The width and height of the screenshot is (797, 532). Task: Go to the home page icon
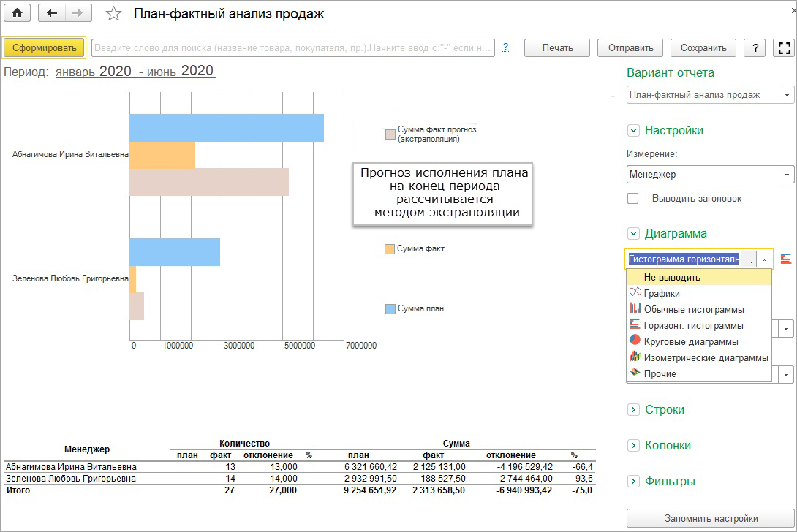tap(18, 13)
